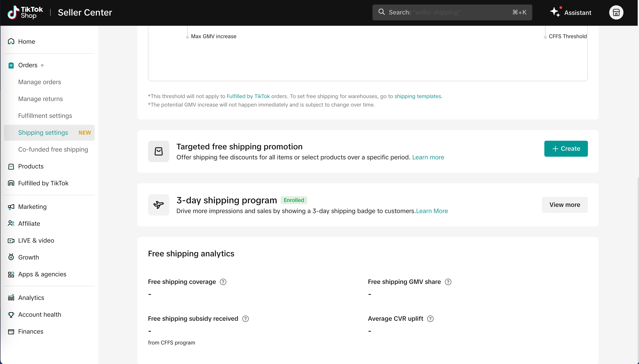Click help icon beside Free shipping GMV share
The width and height of the screenshot is (639, 364).
click(x=448, y=282)
